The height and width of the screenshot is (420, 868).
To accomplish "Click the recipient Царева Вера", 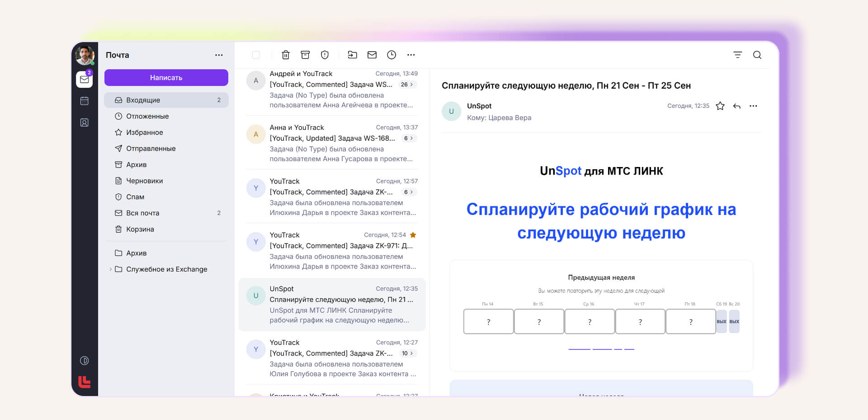I will 510,118.
